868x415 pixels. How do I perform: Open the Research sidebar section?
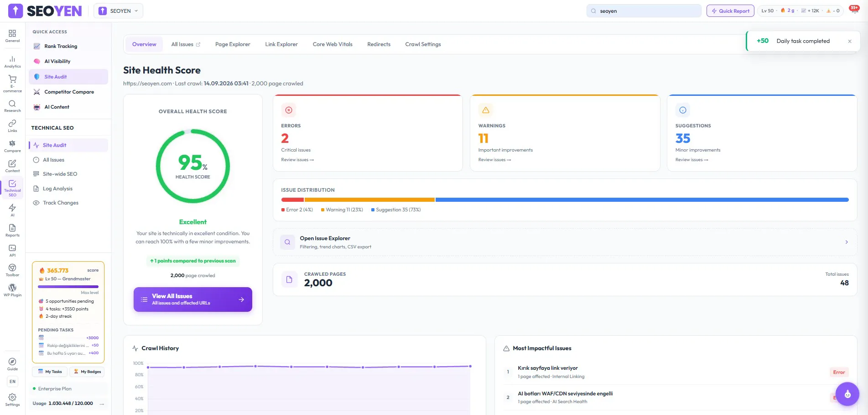click(12, 106)
